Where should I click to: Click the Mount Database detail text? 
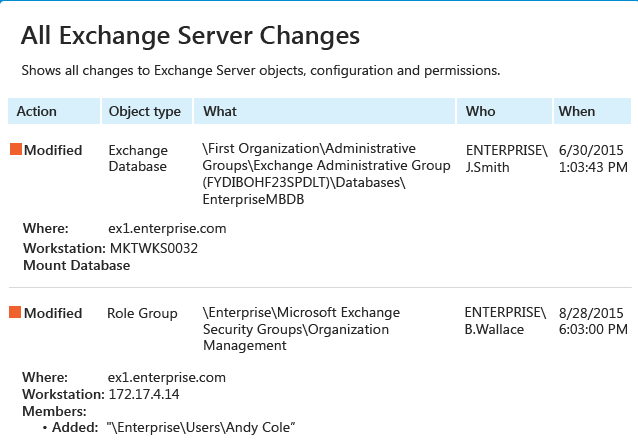pyautogui.click(x=76, y=265)
